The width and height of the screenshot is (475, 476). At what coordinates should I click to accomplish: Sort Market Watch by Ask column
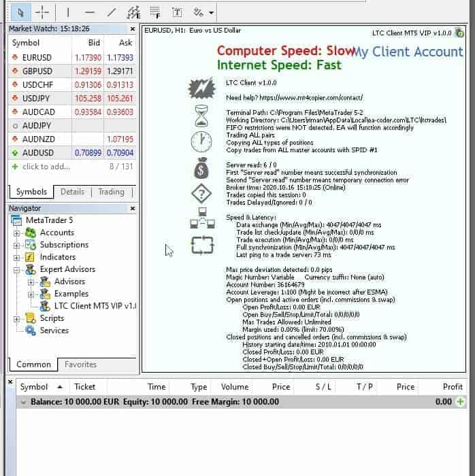pos(125,43)
